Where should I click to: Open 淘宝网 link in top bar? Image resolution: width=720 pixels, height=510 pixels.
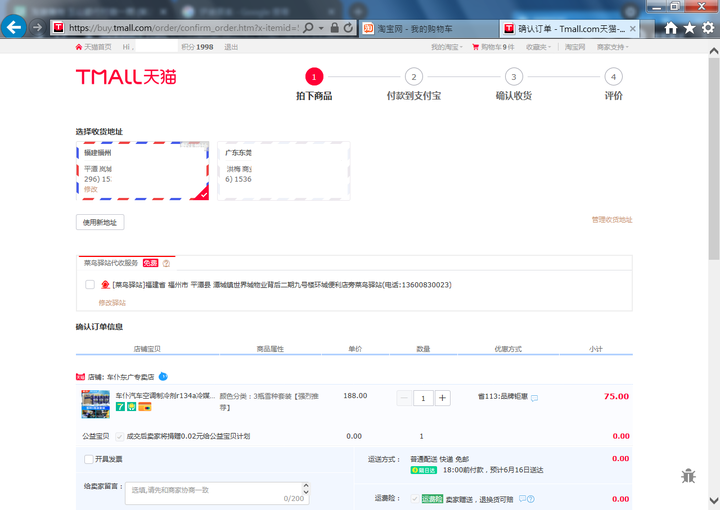[575, 47]
